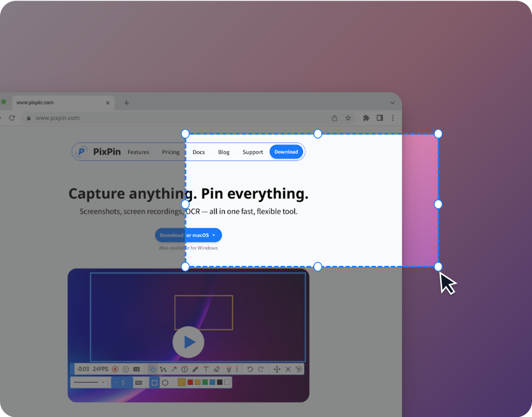Click the Also available for Windows link
532x417 pixels.
(188, 248)
